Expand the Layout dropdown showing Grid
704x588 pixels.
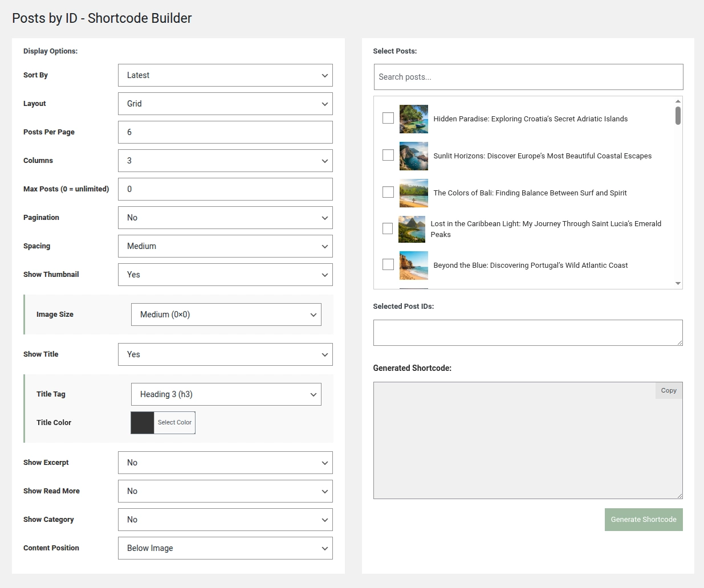(225, 104)
